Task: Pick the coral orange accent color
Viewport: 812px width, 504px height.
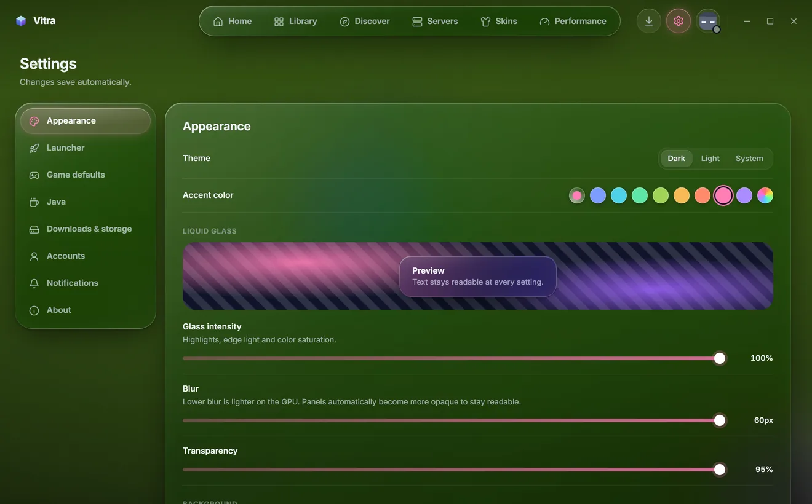Action: [x=703, y=195]
